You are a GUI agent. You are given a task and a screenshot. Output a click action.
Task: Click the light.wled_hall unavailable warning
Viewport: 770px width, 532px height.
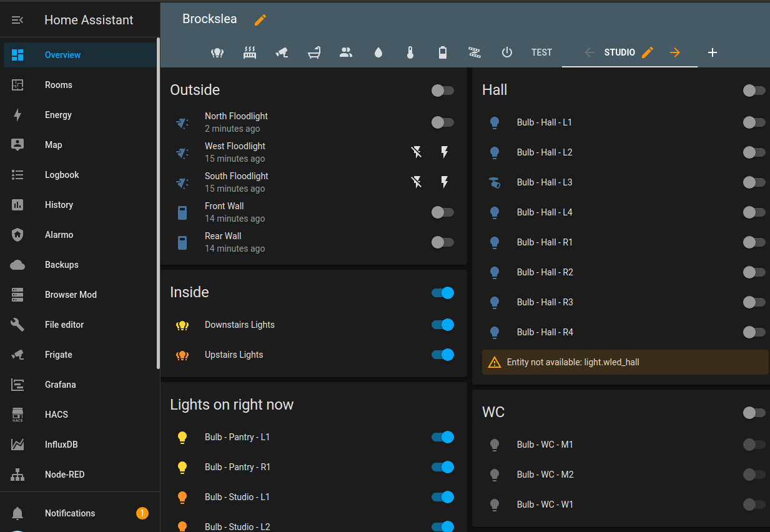(625, 362)
